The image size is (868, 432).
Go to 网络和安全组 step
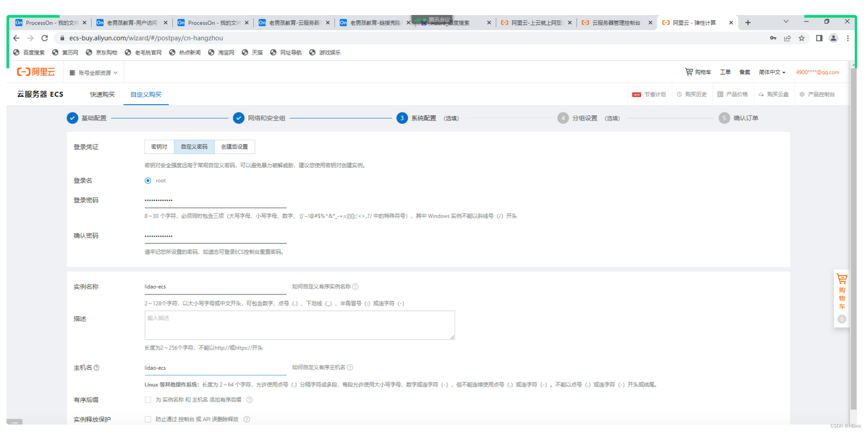[x=259, y=118]
